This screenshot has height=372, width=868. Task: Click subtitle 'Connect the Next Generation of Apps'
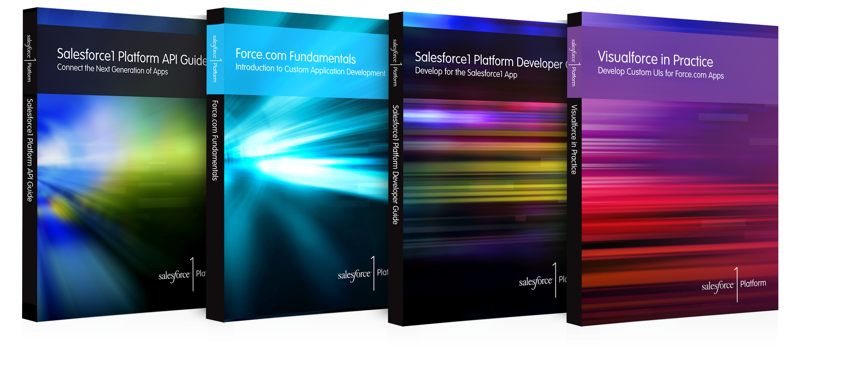pos(112,69)
